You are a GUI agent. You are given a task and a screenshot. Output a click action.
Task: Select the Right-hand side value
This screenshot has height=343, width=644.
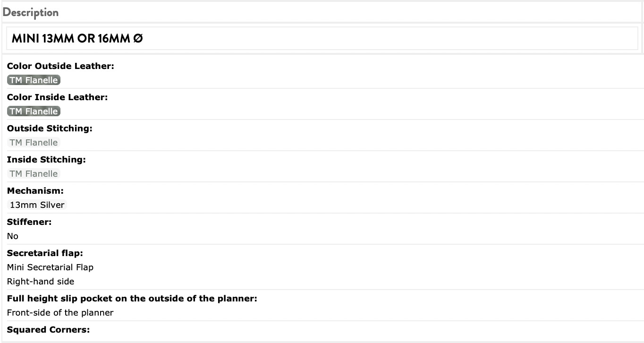tap(41, 282)
